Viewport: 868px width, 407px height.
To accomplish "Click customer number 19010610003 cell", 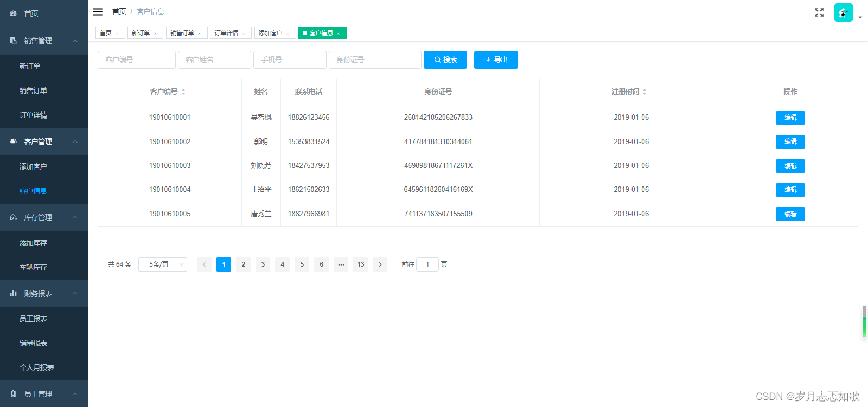I will [x=170, y=166].
